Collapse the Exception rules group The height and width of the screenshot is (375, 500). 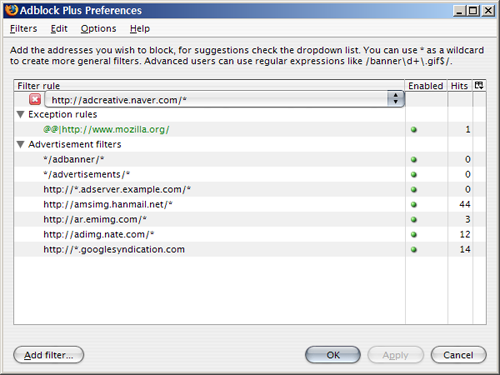[x=21, y=115]
